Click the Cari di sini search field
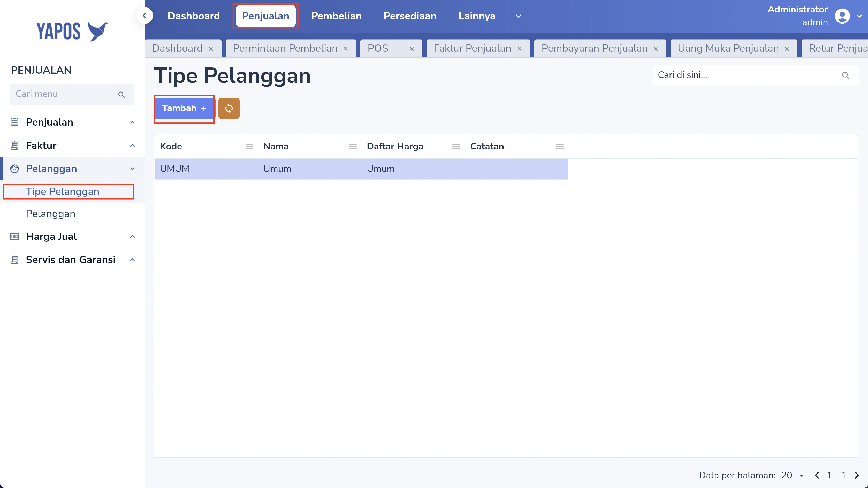Image resolution: width=868 pixels, height=488 pixels. coord(756,75)
